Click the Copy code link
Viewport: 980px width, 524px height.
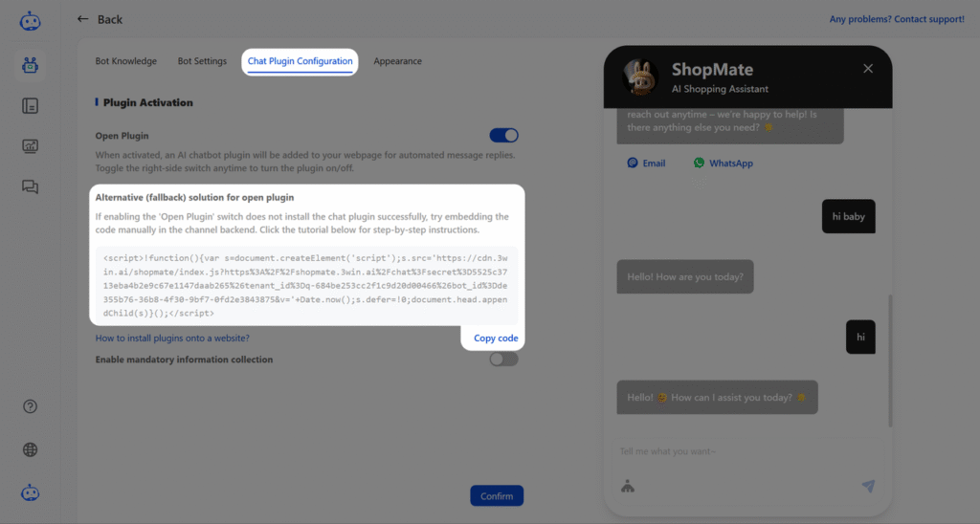[x=496, y=338]
